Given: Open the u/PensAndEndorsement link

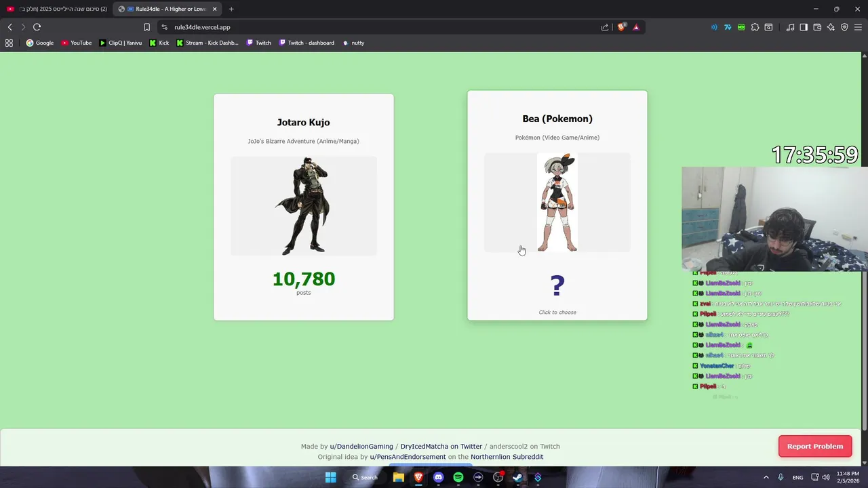Looking at the screenshot, I should (408, 457).
